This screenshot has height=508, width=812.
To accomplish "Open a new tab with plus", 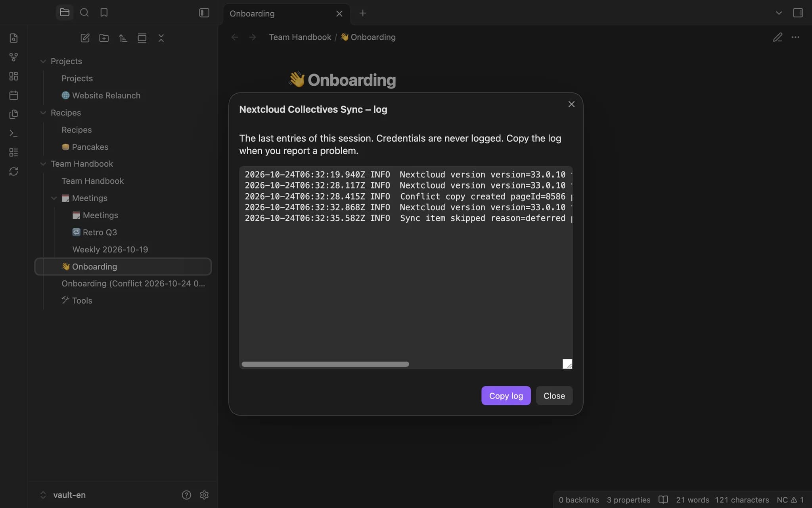I will (362, 13).
